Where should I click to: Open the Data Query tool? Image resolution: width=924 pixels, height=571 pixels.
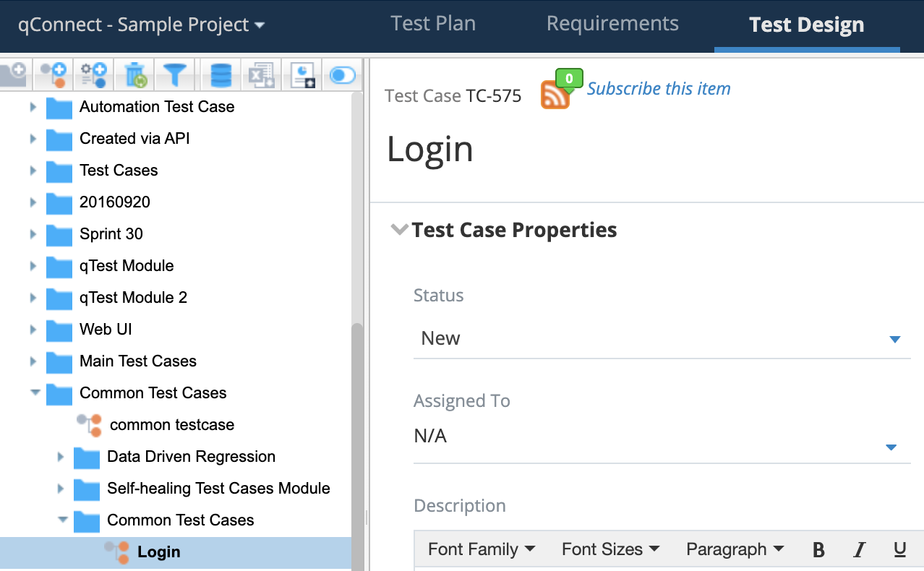(220, 74)
